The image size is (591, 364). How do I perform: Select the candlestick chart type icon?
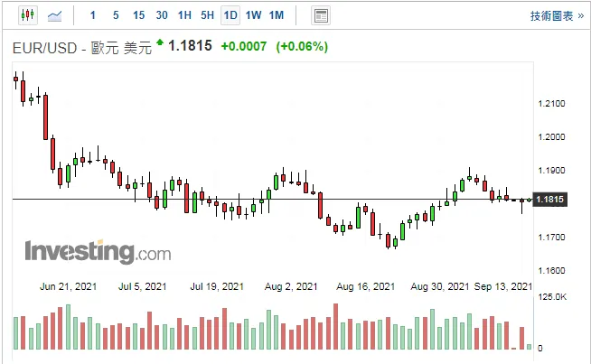pyautogui.click(x=28, y=15)
